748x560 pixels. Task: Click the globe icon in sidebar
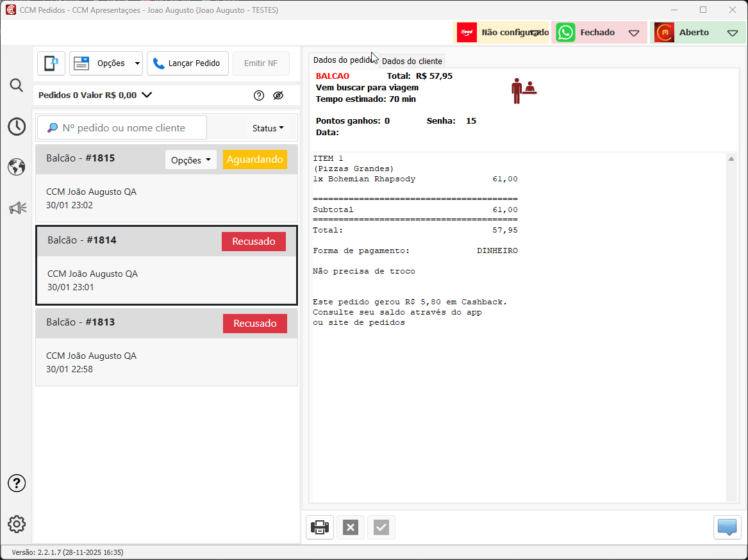pyautogui.click(x=17, y=167)
